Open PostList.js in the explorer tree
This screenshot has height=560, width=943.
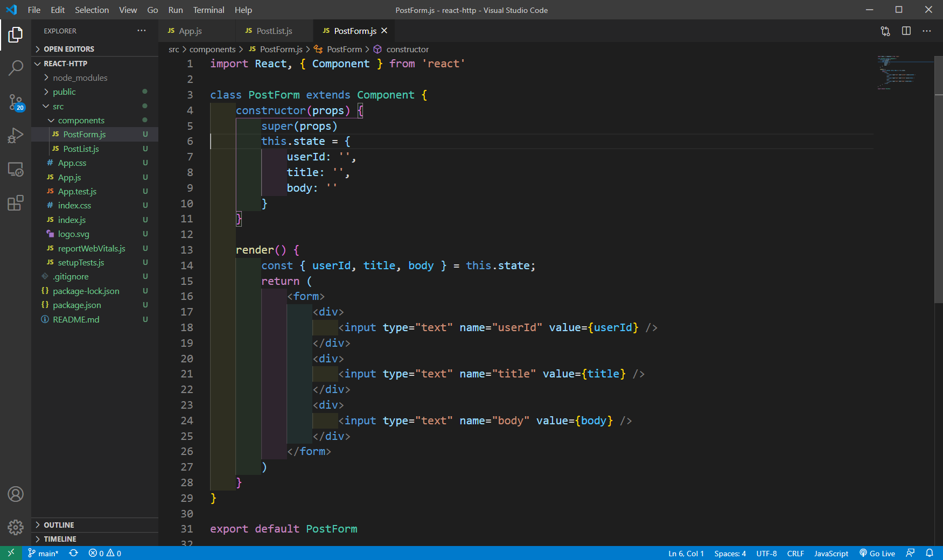click(95, 149)
